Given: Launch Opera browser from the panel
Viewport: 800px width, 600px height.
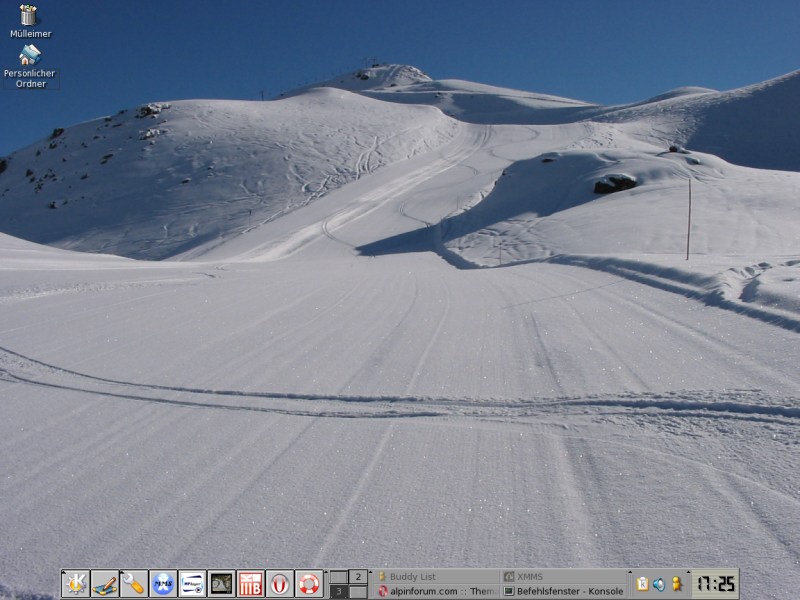Looking at the screenshot, I should point(280,583).
